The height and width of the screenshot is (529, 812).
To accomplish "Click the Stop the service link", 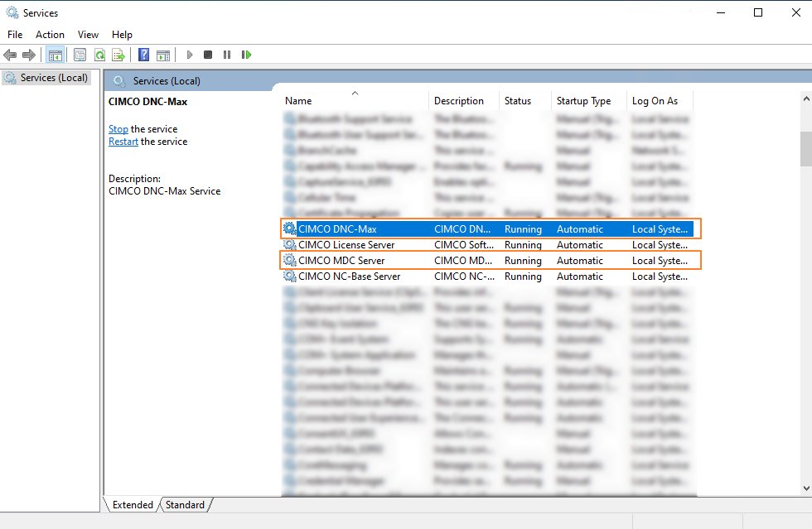I will coord(118,129).
